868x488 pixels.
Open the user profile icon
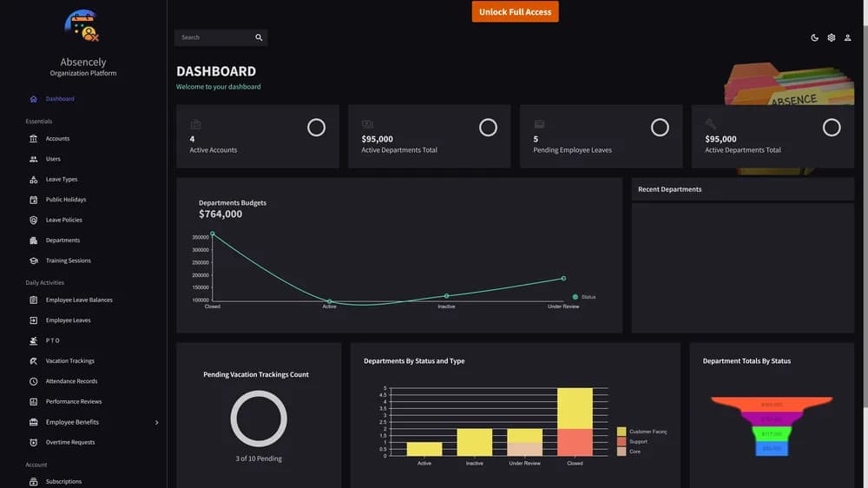847,37
